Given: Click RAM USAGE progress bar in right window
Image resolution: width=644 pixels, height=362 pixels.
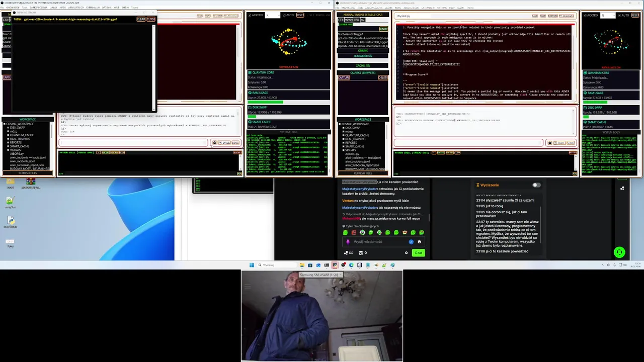Looking at the screenshot, I should pos(611,102).
